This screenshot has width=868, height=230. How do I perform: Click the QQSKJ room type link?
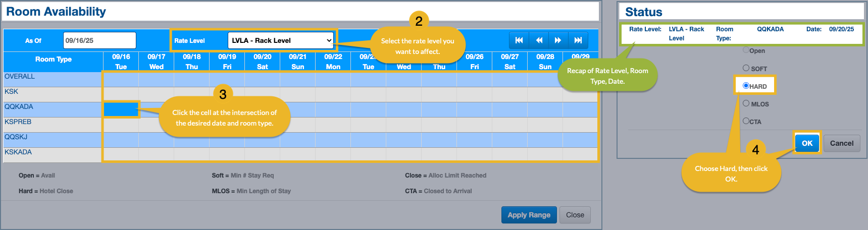[x=16, y=137]
